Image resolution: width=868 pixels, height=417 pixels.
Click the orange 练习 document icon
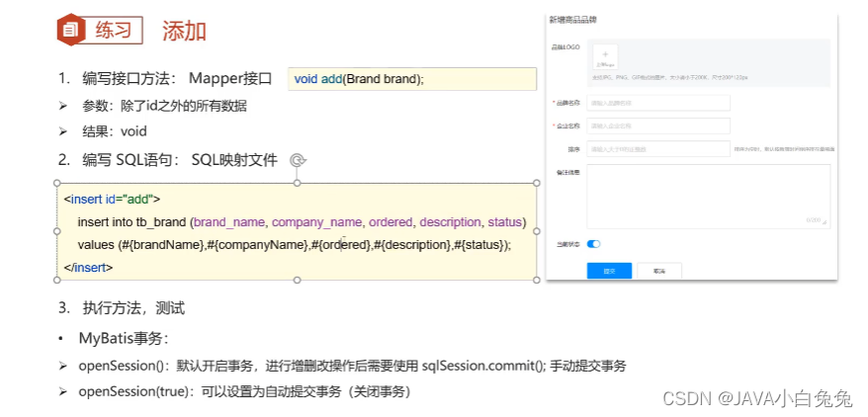tap(70, 30)
